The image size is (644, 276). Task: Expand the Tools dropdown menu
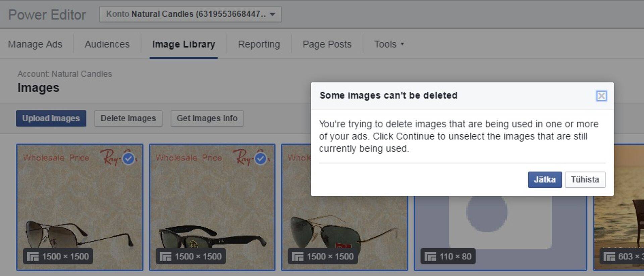click(x=389, y=44)
